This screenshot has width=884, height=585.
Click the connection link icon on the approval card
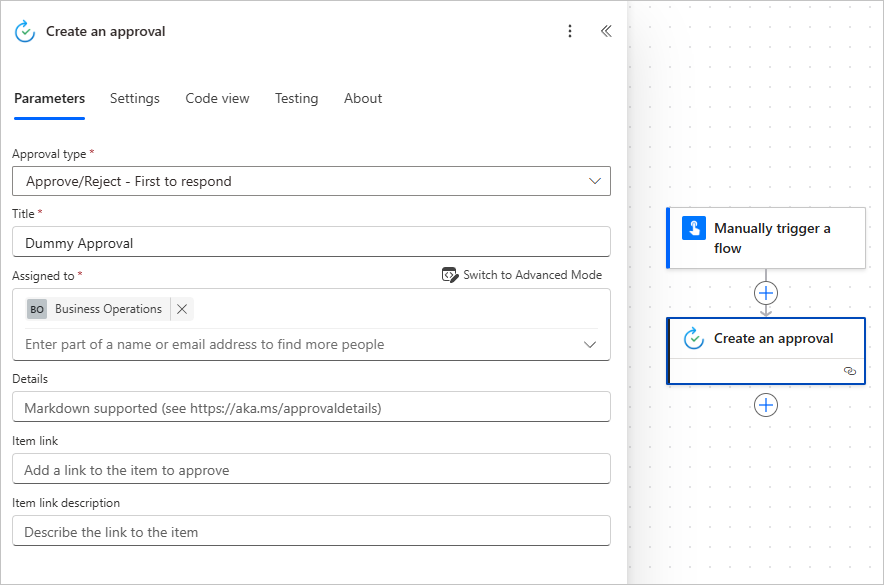tap(850, 371)
